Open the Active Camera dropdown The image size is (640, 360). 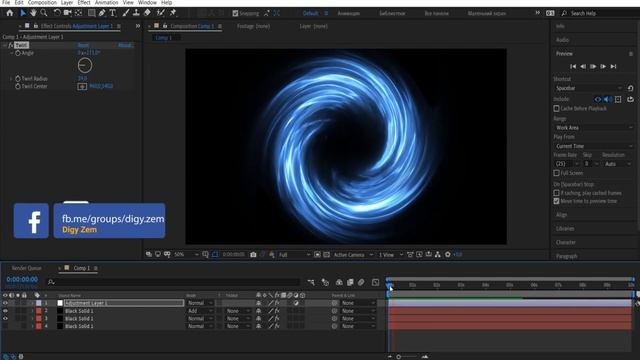[x=353, y=255]
